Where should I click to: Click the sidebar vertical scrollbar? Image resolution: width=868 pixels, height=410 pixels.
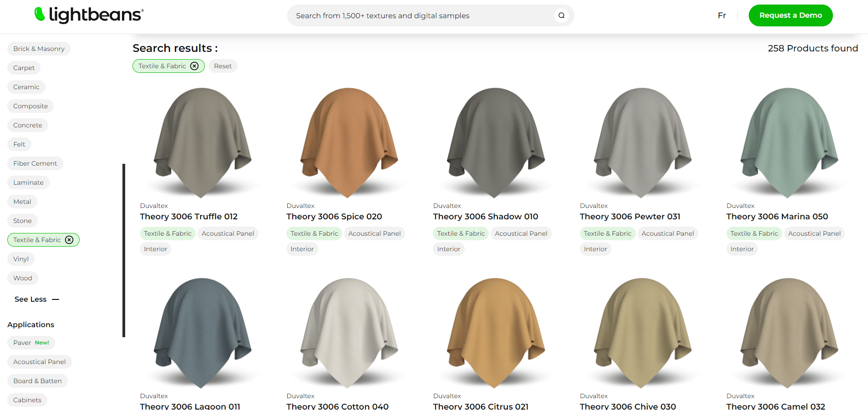124,250
